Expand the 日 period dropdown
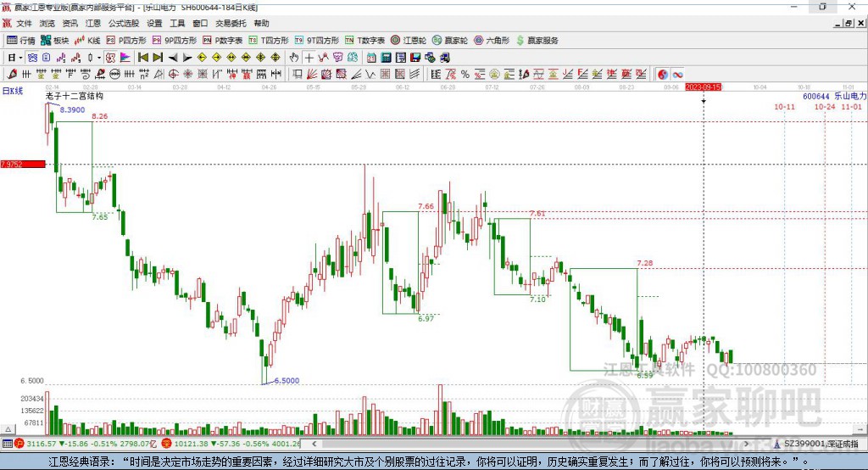 [x=20, y=58]
